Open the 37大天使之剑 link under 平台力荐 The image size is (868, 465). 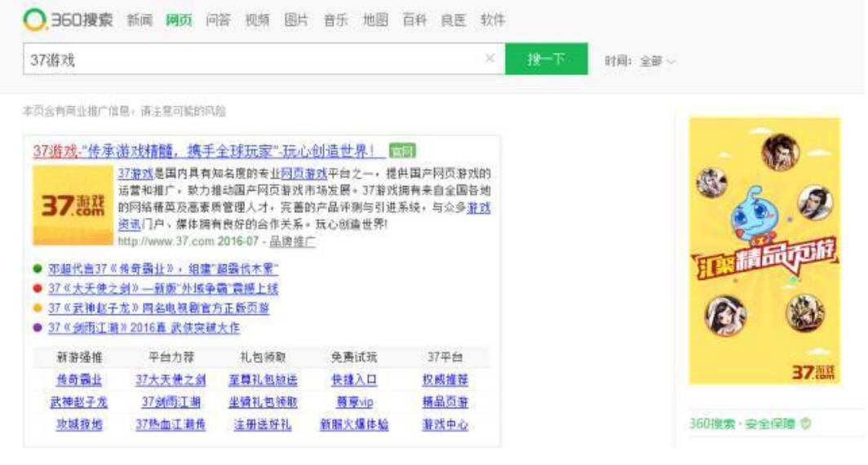(170, 380)
